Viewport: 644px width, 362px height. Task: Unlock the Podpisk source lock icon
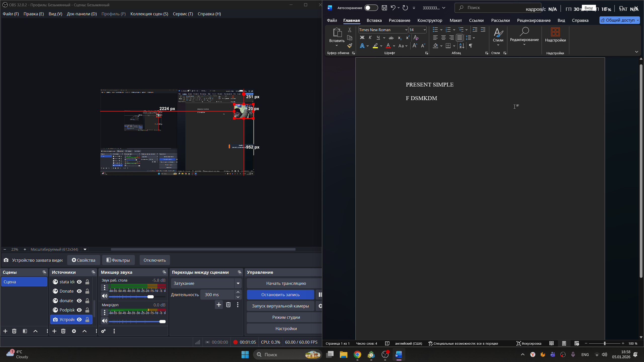[x=87, y=310]
